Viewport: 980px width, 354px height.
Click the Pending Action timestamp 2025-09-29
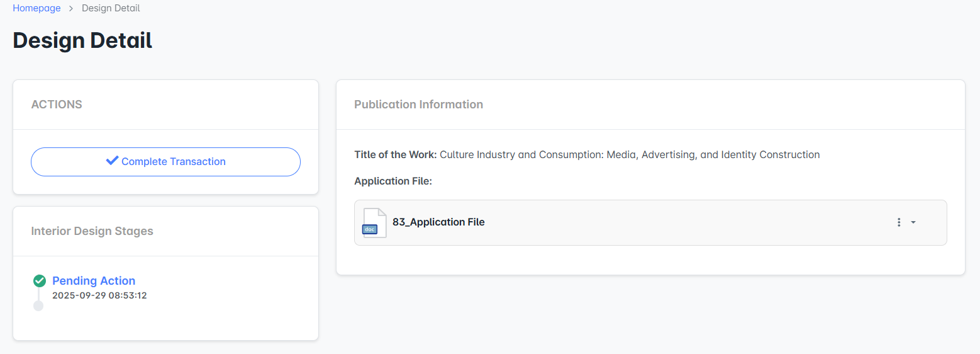(x=99, y=295)
